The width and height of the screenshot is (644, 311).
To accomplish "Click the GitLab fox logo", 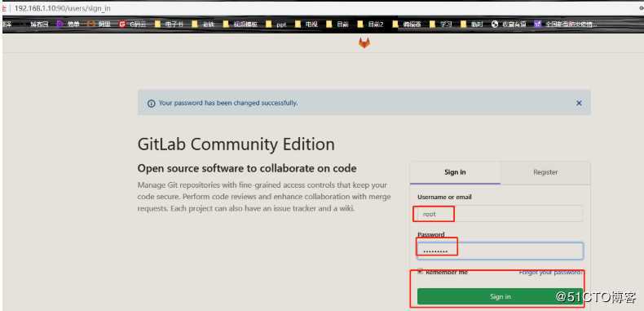I will pos(364,42).
